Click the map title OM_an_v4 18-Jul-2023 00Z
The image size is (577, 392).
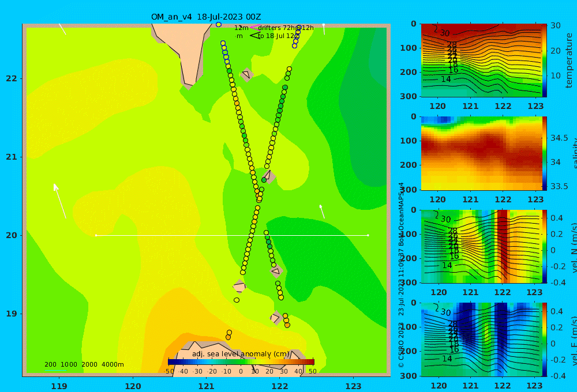pos(206,17)
